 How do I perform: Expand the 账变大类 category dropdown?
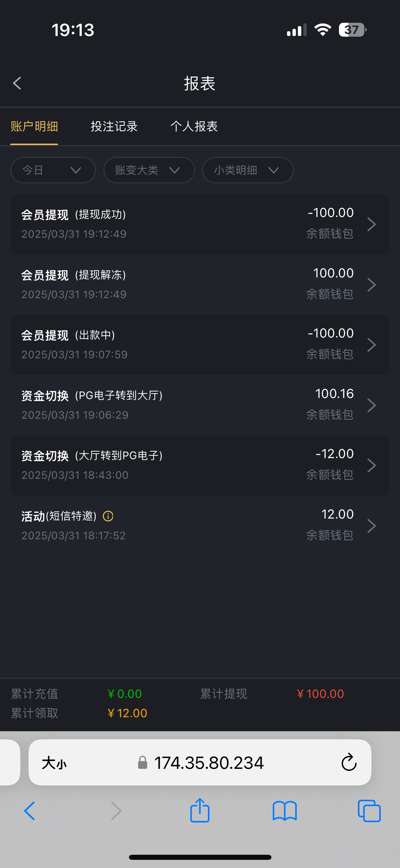coord(149,170)
